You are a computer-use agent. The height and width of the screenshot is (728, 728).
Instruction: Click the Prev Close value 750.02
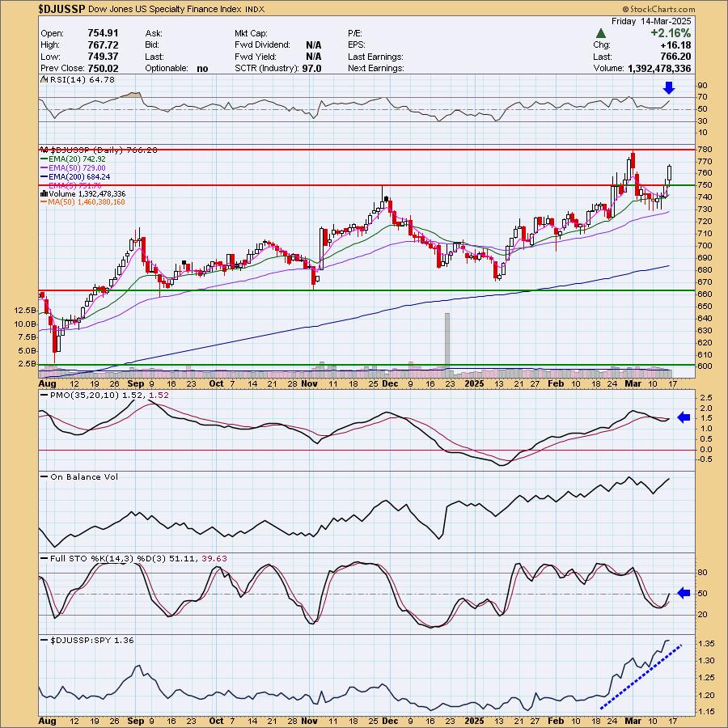[103, 68]
